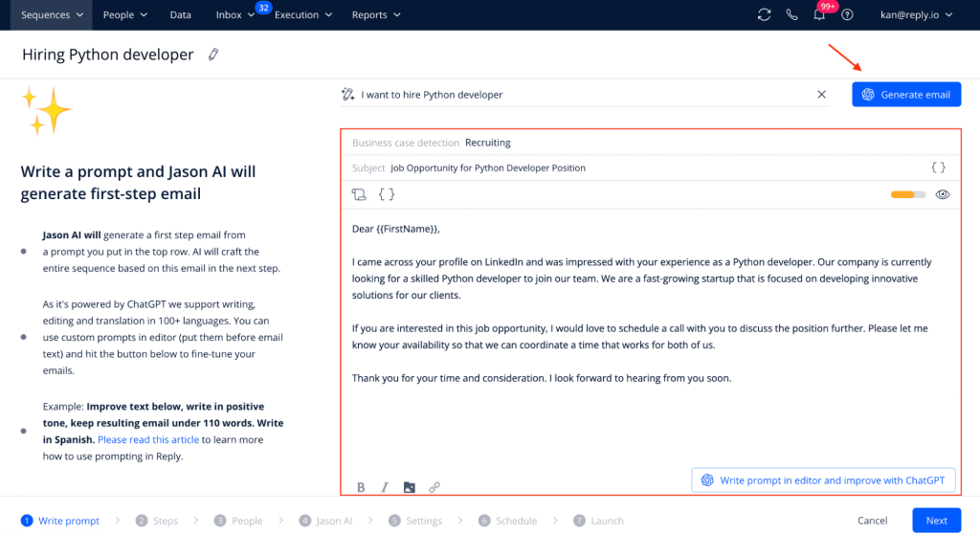This screenshot has width=980, height=534.
Task: Open kan@reply.io account dropdown
Action: (916, 14)
